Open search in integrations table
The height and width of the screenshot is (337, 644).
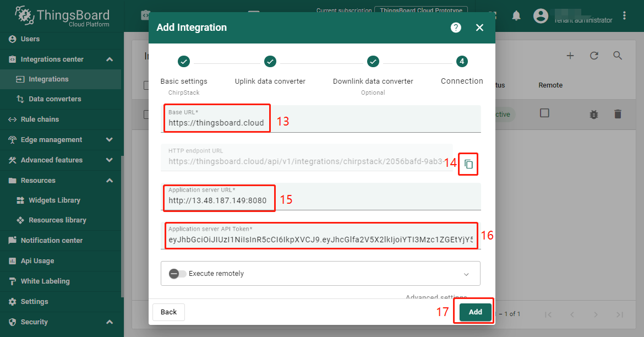tap(618, 56)
